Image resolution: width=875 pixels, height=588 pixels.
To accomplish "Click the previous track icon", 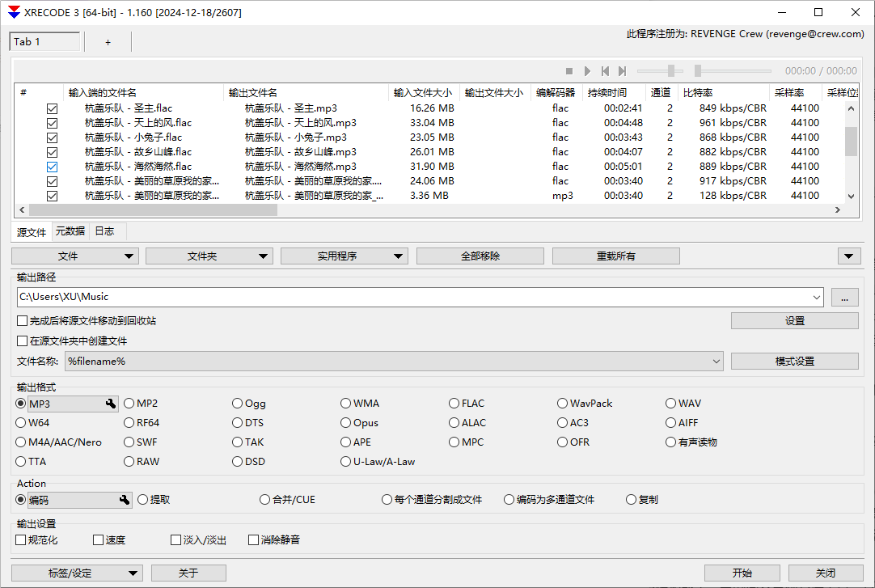I will point(605,70).
